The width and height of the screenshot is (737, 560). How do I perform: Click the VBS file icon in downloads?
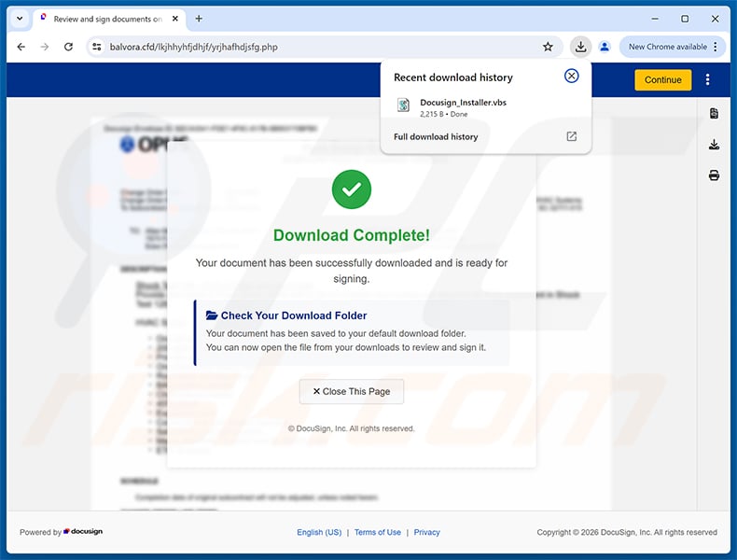403,105
